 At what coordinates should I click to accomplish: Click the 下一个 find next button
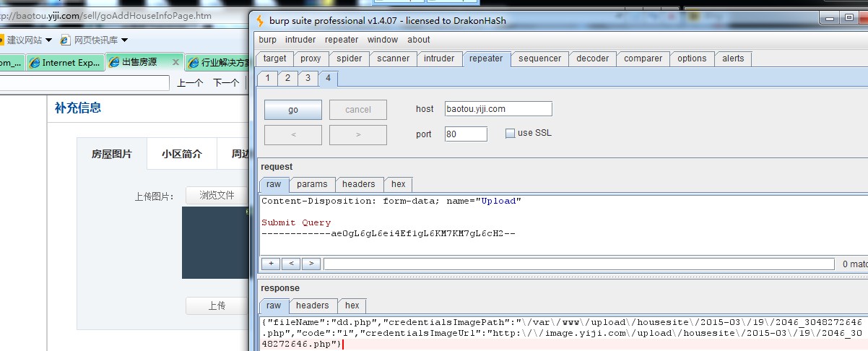(225, 83)
